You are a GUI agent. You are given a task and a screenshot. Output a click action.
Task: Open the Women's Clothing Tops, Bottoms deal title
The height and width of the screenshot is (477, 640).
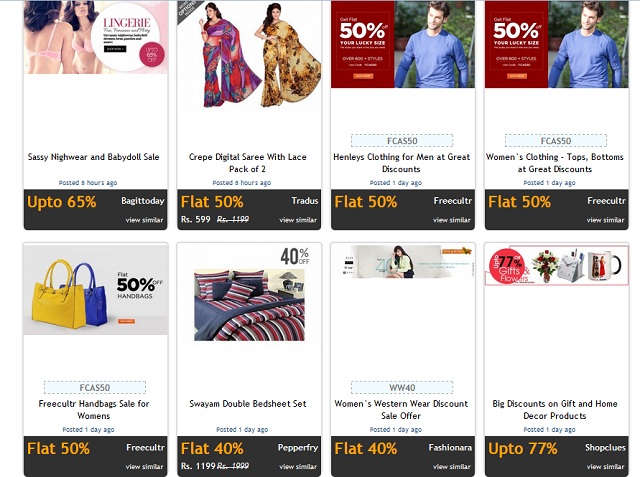tap(555, 163)
